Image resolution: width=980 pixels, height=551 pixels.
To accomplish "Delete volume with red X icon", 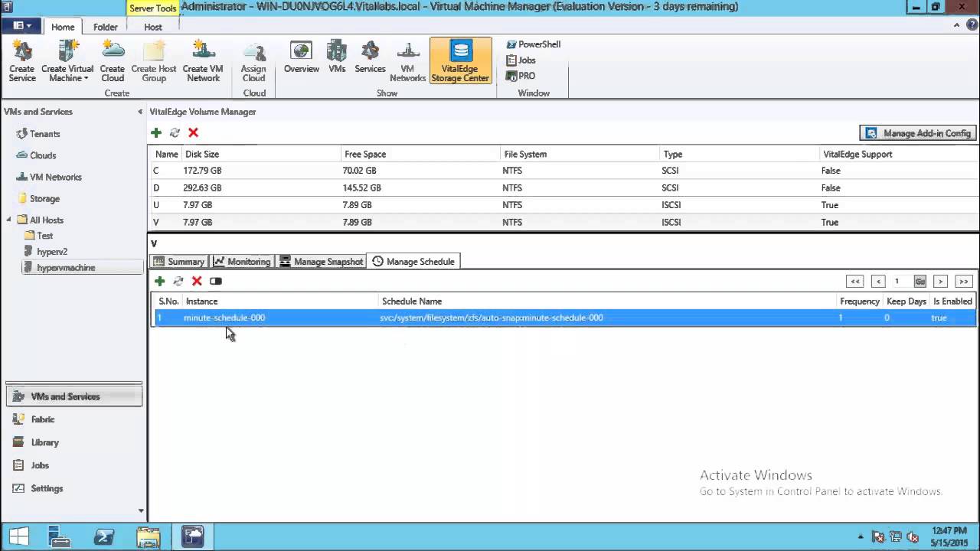I will point(193,133).
